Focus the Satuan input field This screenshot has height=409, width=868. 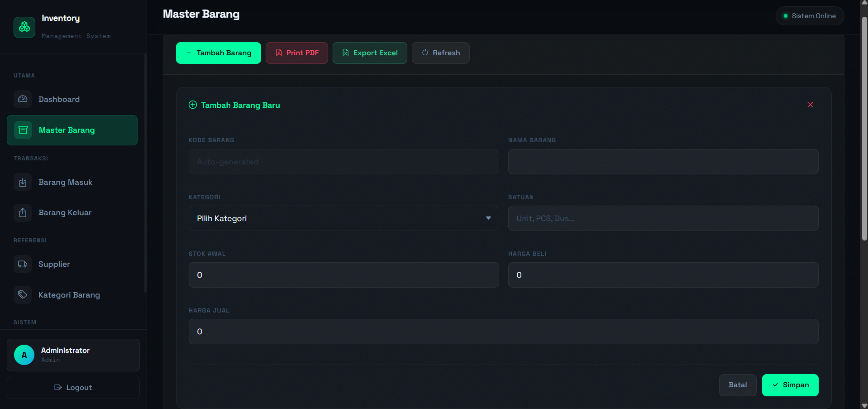(663, 218)
